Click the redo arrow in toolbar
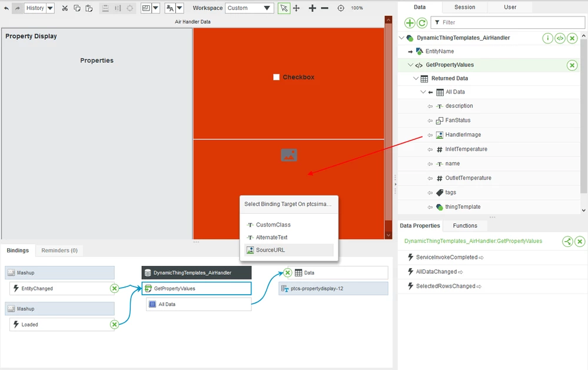 tap(17, 8)
